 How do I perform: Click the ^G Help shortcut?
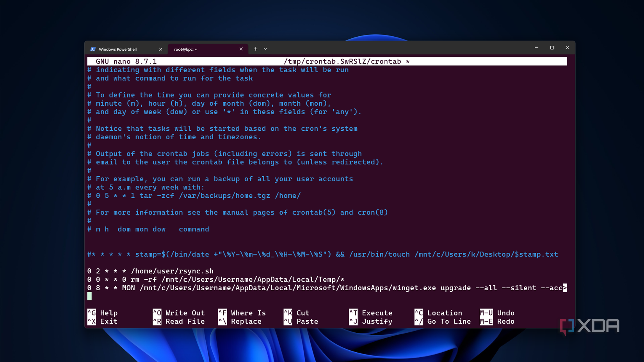point(103,313)
